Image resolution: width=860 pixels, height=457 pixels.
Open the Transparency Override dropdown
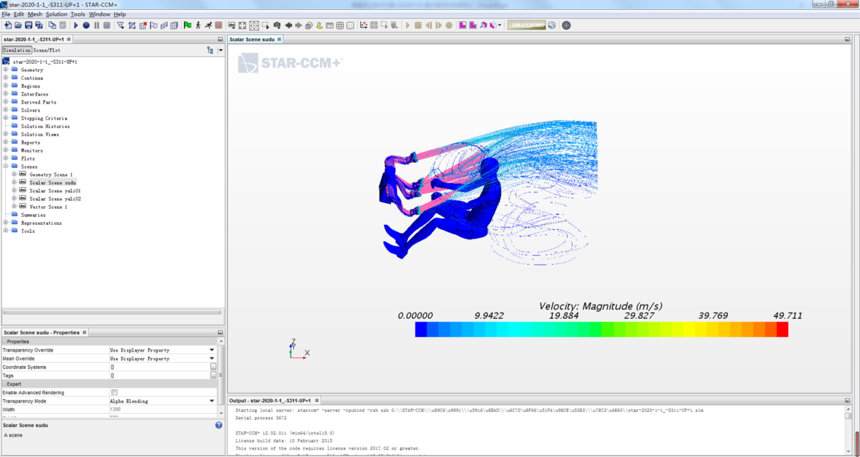pyautogui.click(x=212, y=350)
